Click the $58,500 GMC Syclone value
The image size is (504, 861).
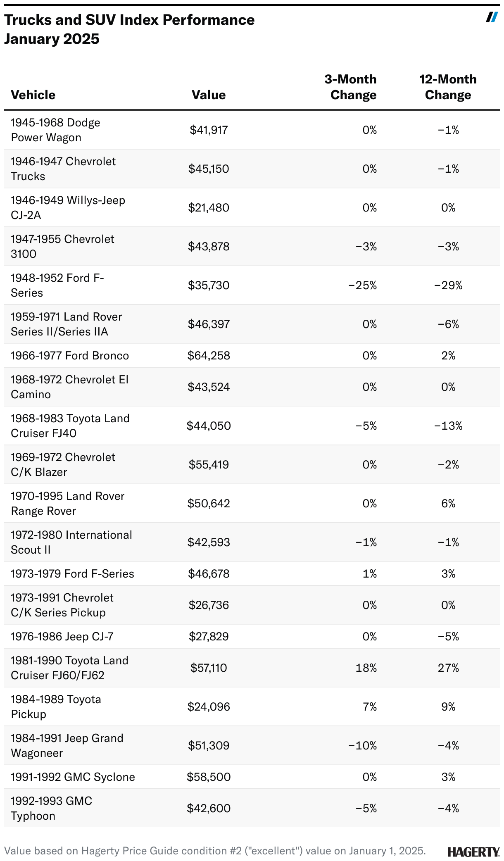point(209,777)
